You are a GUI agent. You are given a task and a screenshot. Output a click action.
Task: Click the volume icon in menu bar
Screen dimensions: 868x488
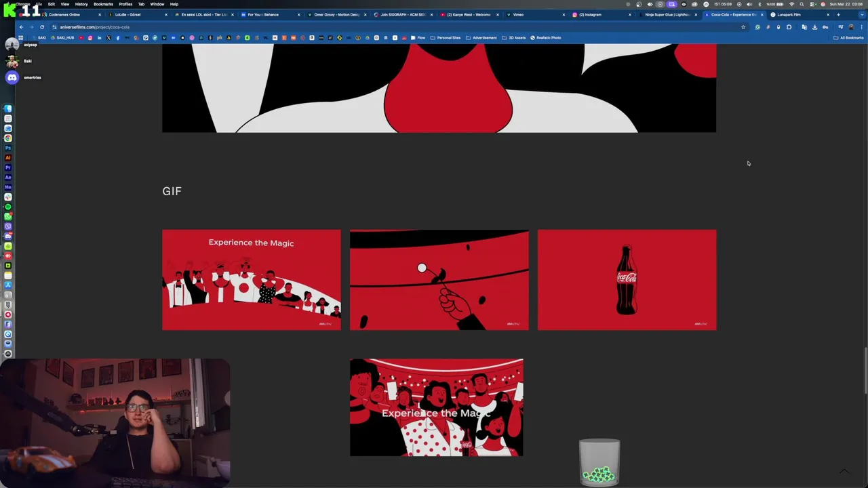tap(749, 4)
